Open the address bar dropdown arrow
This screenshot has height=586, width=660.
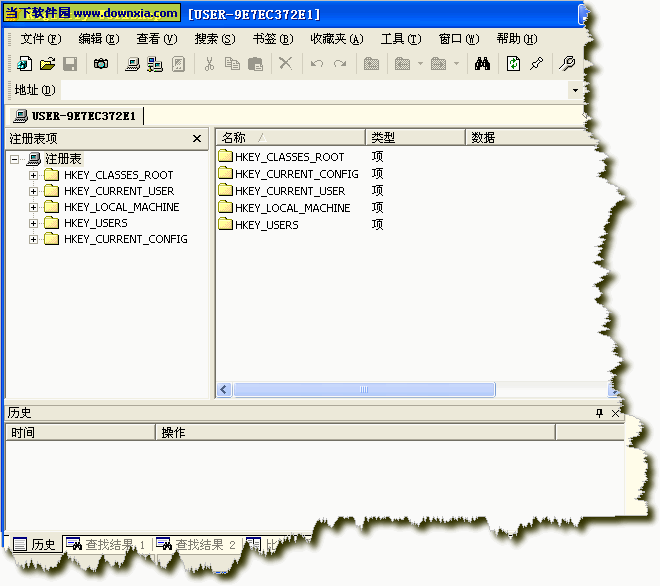click(575, 91)
